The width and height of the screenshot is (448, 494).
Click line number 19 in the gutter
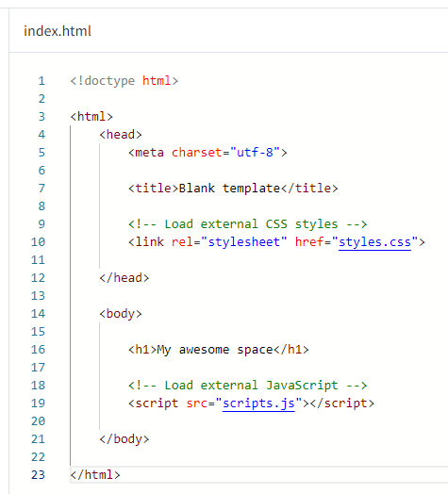coord(38,403)
